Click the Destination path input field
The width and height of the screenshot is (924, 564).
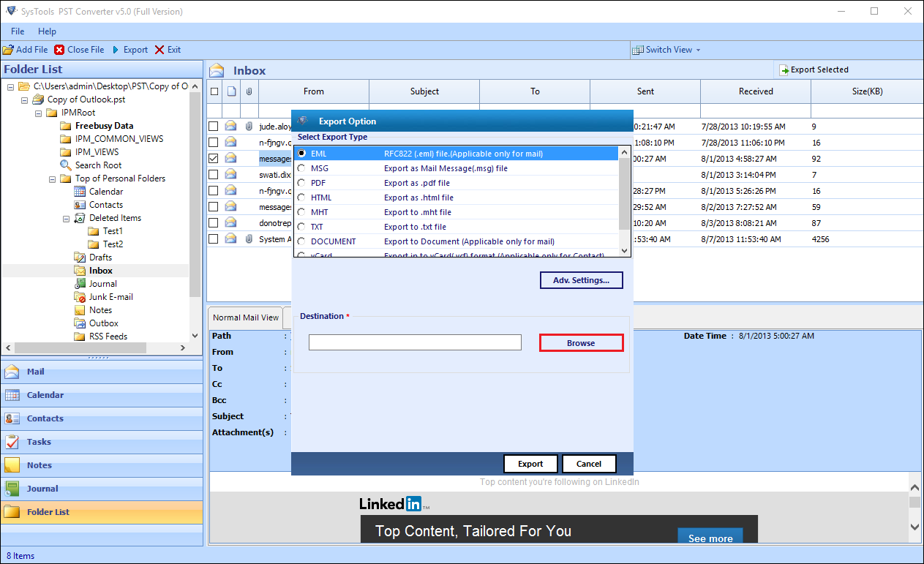415,342
